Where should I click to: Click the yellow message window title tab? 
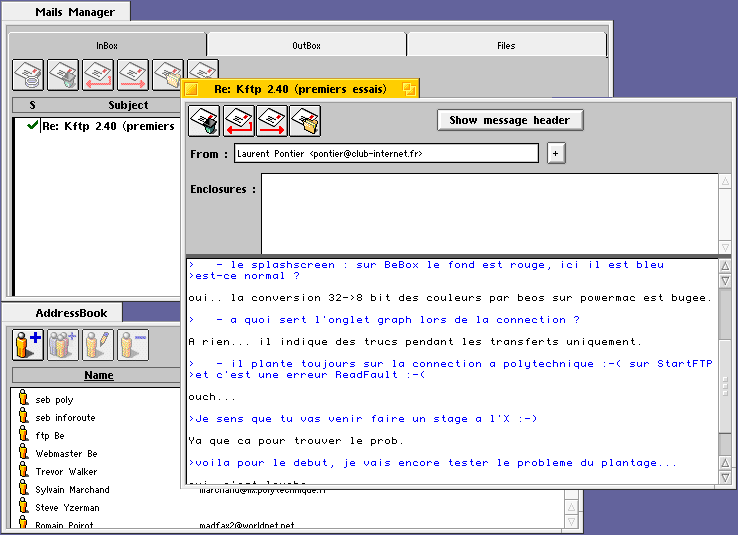(x=300, y=89)
